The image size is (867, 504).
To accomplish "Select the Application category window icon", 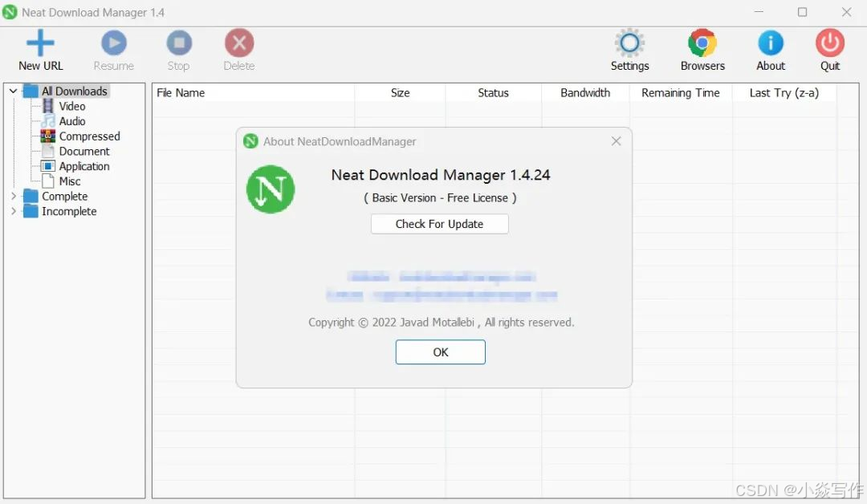I will pyautogui.click(x=48, y=166).
